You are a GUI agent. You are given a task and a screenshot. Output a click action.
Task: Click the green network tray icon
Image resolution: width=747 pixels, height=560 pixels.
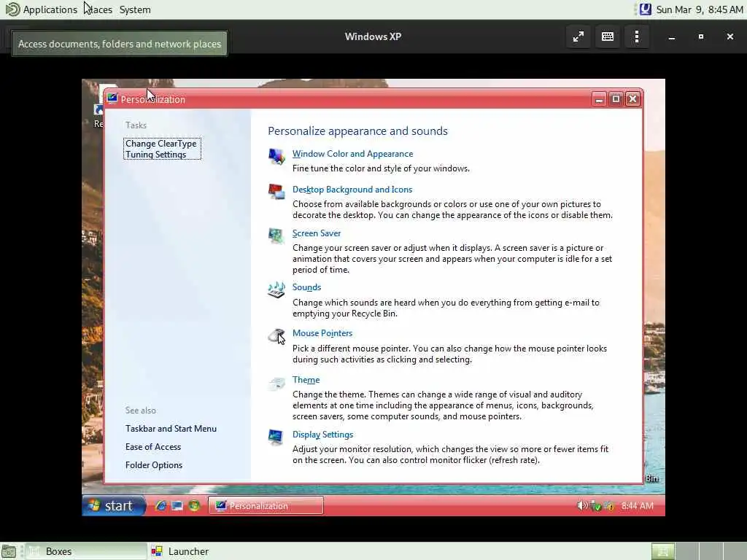point(595,506)
